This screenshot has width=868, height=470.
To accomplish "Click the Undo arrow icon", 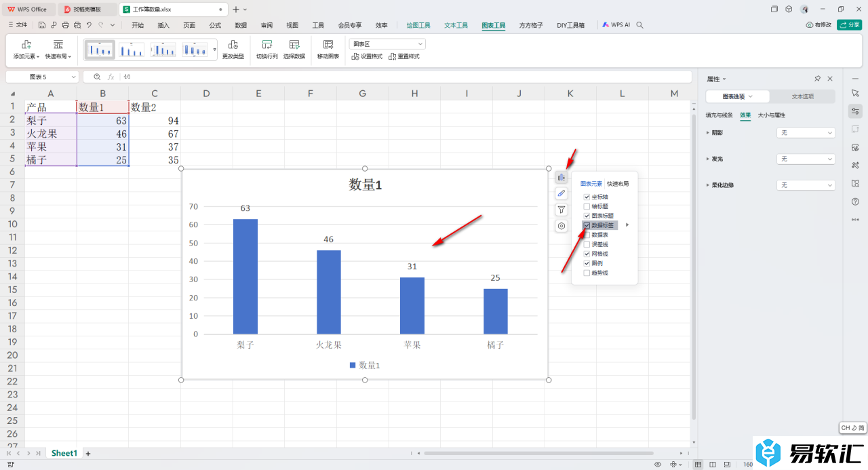I will tap(89, 25).
